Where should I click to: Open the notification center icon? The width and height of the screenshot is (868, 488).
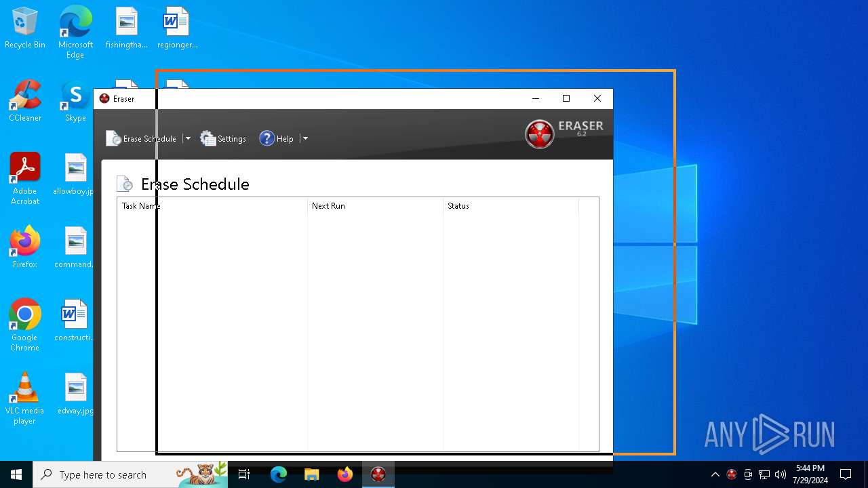pyautogui.click(x=846, y=474)
